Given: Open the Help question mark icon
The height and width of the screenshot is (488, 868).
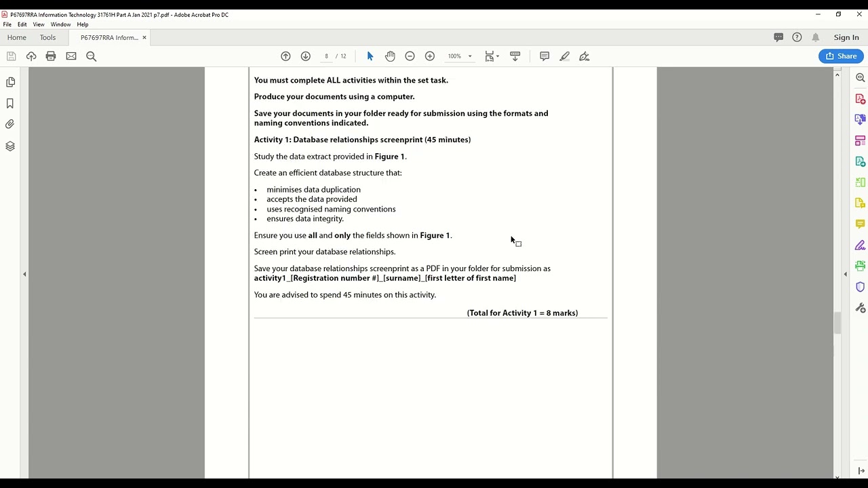Looking at the screenshot, I should point(797,37).
